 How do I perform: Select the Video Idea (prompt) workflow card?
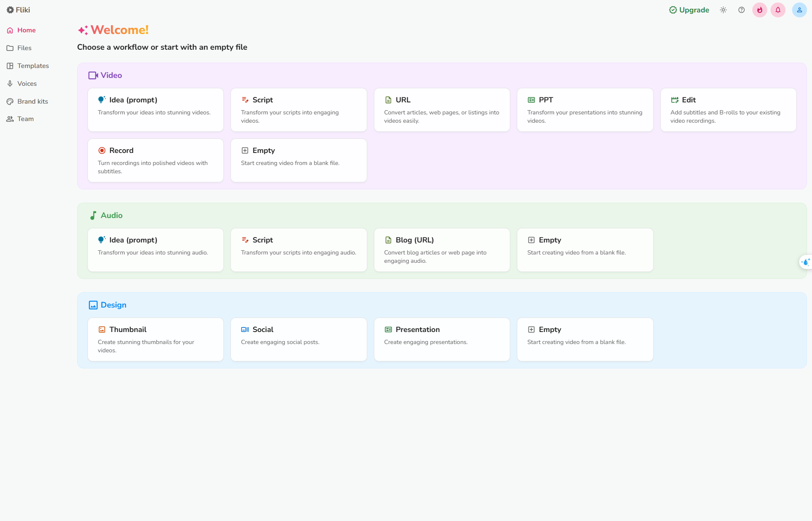155,110
